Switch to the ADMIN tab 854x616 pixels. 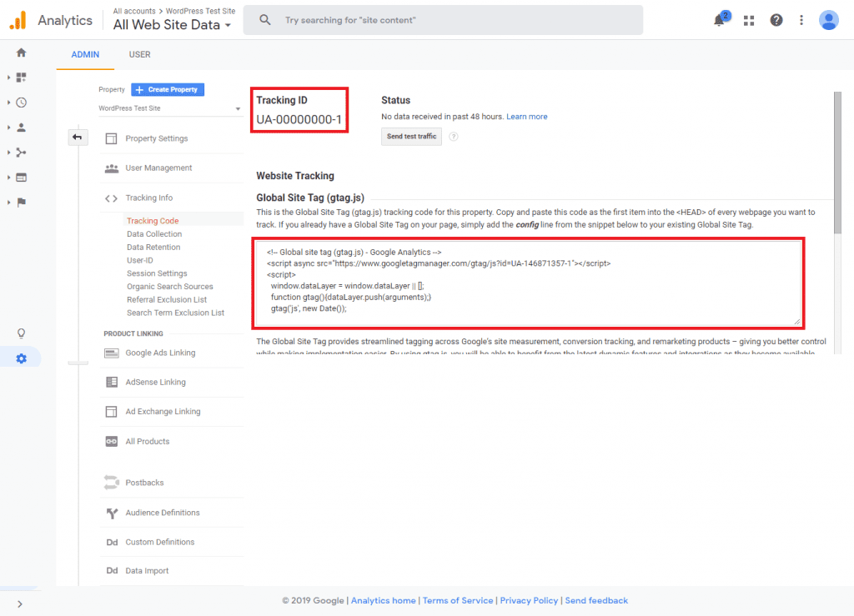click(x=84, y=54)
